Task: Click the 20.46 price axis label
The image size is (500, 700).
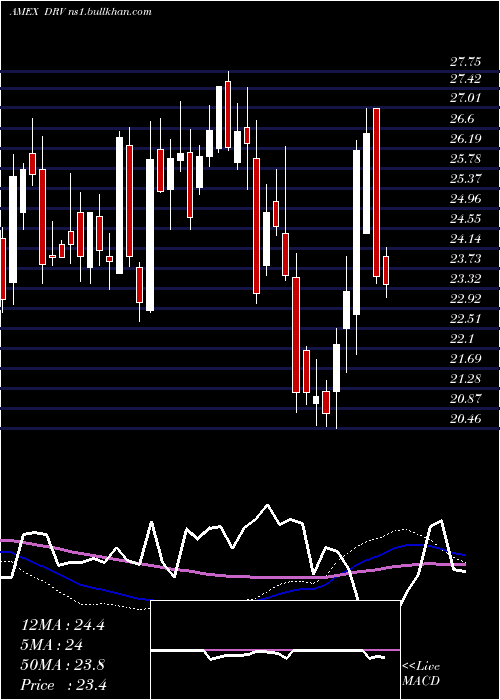Action: coord(465,419)
